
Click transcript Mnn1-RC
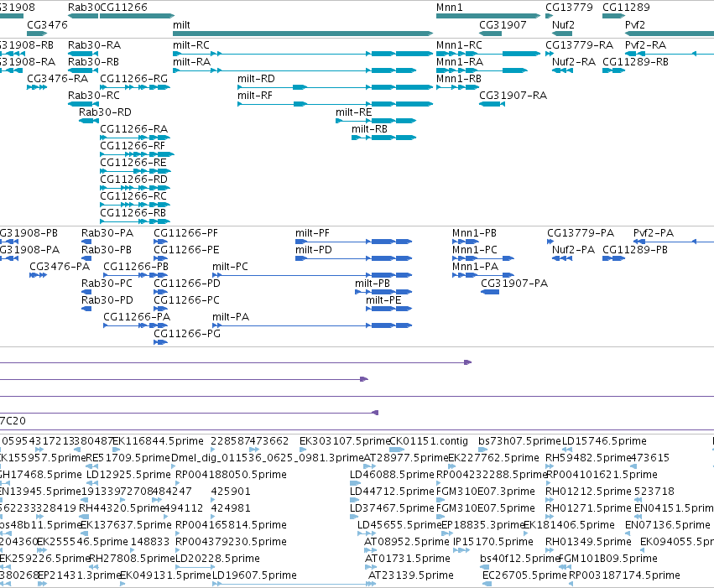(x=488, y=54)
